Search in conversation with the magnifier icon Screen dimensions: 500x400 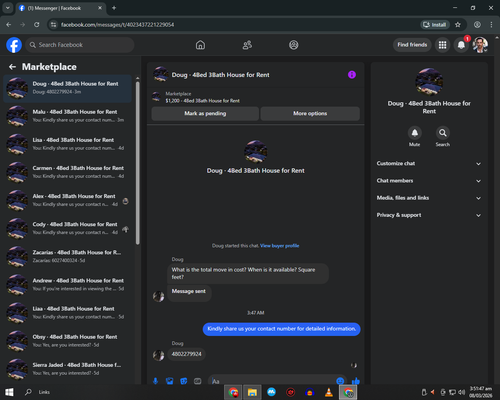coord(443,133)
